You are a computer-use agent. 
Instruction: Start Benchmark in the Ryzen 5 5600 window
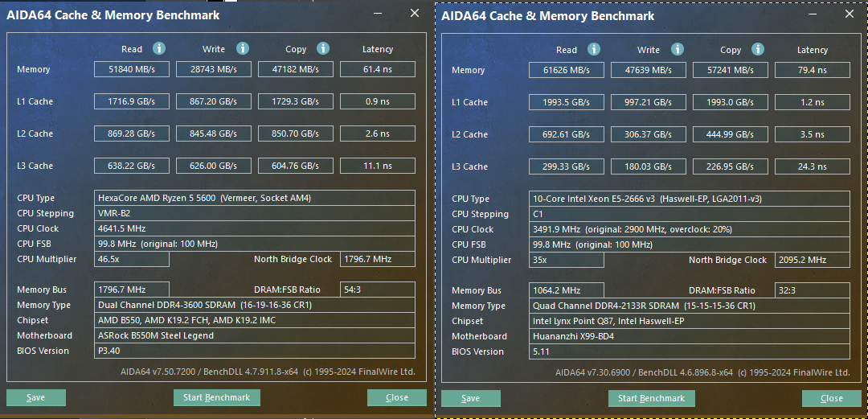pyautogui.click(x=216, y=397)
